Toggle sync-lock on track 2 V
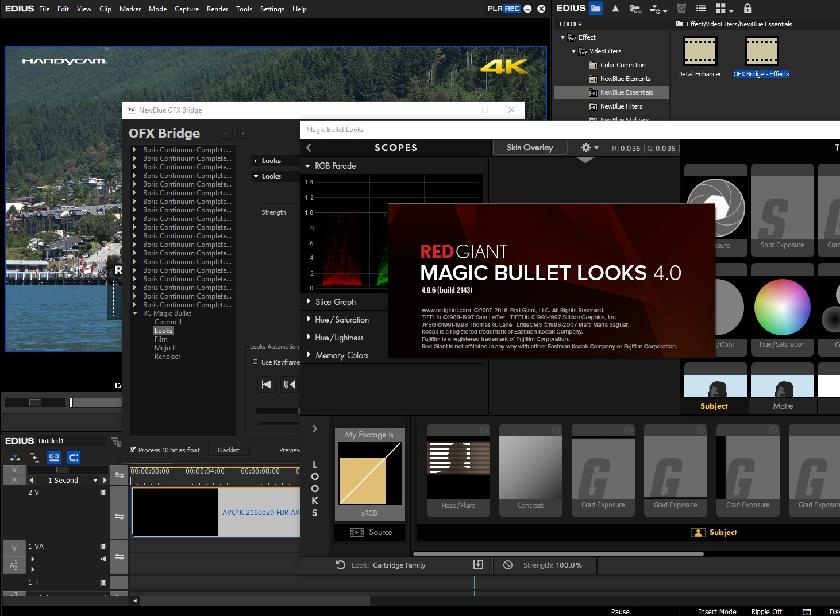840x616 pixels. point(119,517)
